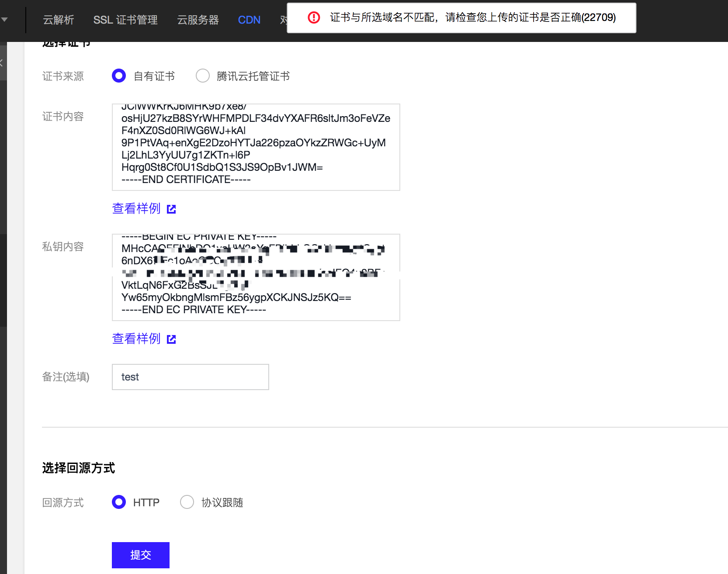Select 自有证书 as certificate source

(119, 76)
